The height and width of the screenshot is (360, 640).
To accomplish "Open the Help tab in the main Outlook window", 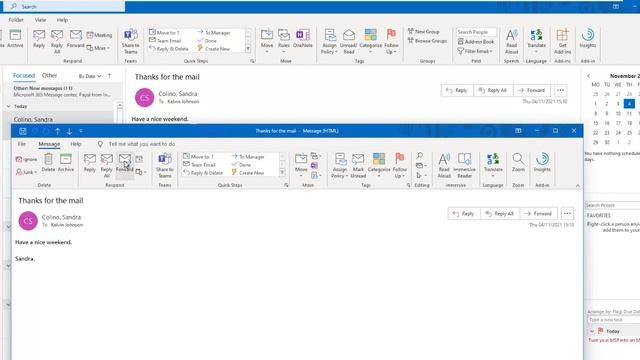I will pyautogui.click(x=62, y=20).
